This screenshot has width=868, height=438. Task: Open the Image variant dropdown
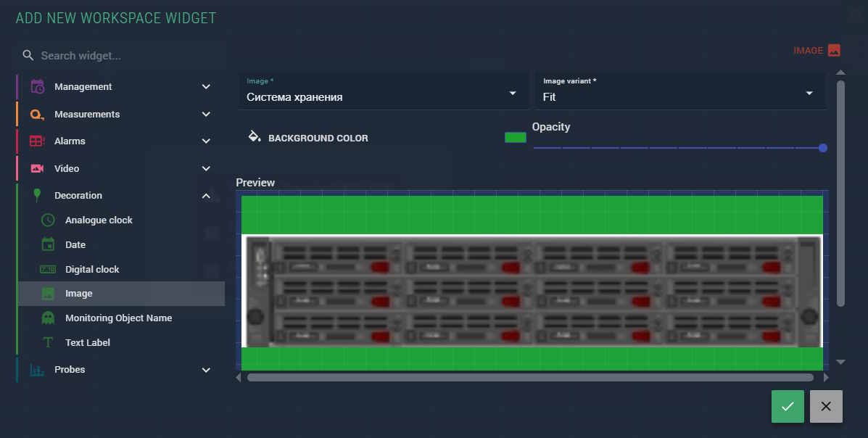click(679, 94)
